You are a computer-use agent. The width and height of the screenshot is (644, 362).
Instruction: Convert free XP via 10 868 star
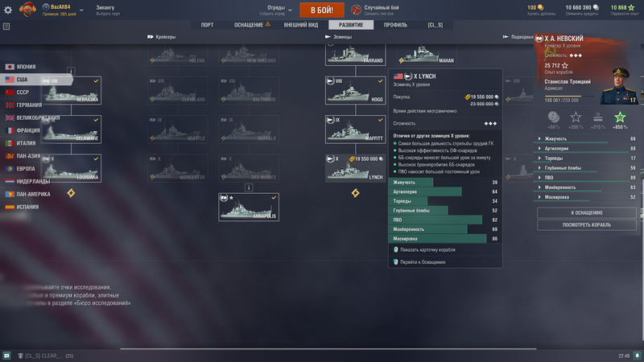[625, 10]
